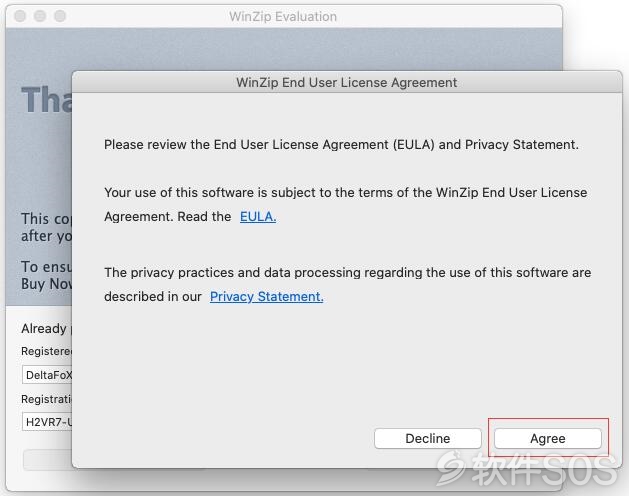Viewport: 629px width, 496px height.
Task: Click the 'WinZip End User License Agreement' dialog title
Action: pos(347,82)
